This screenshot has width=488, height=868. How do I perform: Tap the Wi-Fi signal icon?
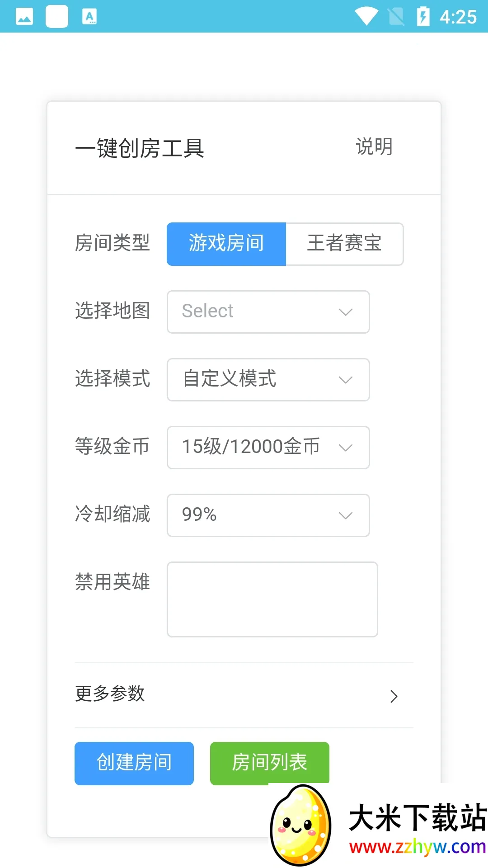(x=366, y=16)
